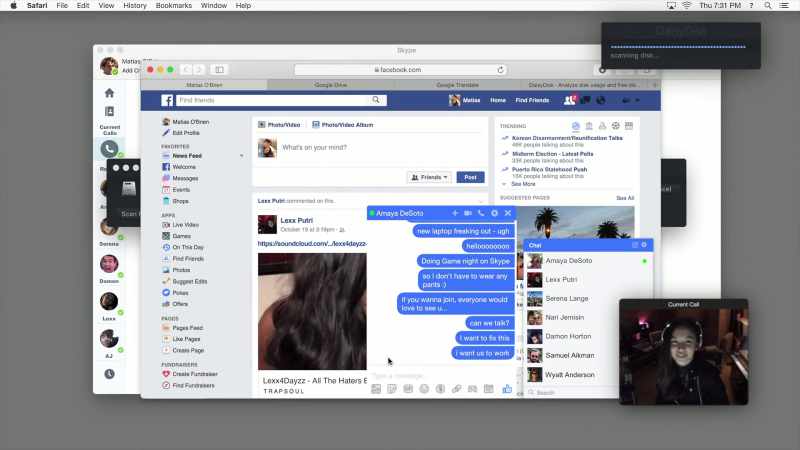Click the friend requests icon in the Facebook header

pyautogui.click(x=569, y=100)
